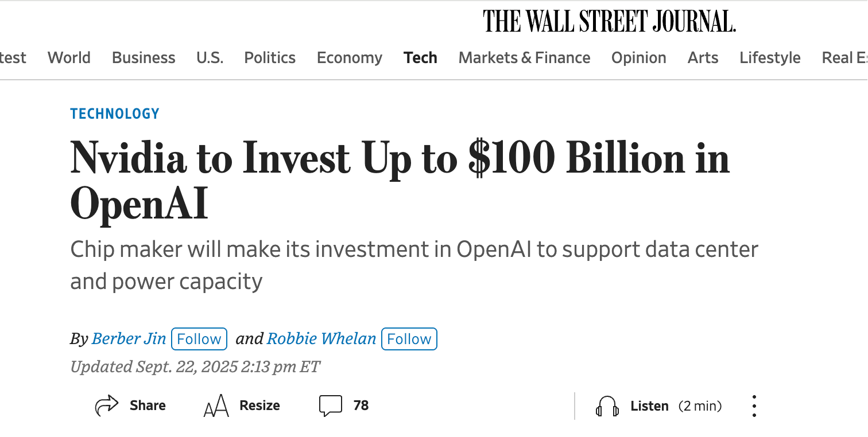Follow author Berber Jin
This screenshot has height=437, width=868.
[x=199, y=339]
